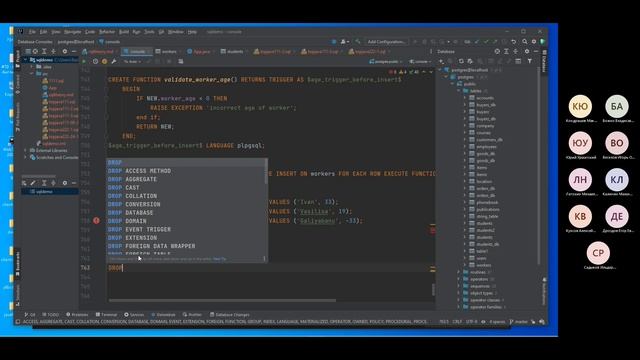The image size is (640, 360).
Task: Click participant avatar КЮ
Action: coord(580,107)
